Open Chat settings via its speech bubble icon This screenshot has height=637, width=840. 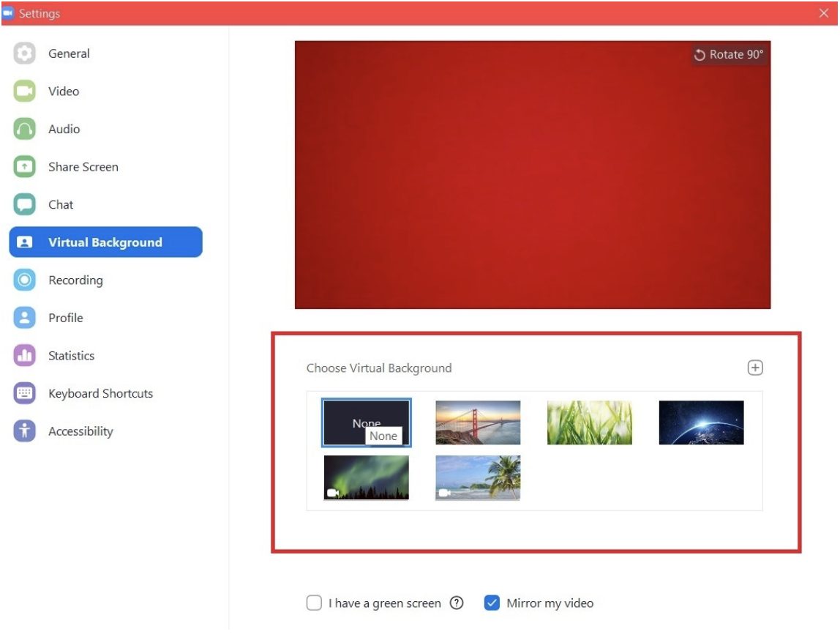pyautogui.click(x=26, y=204)
